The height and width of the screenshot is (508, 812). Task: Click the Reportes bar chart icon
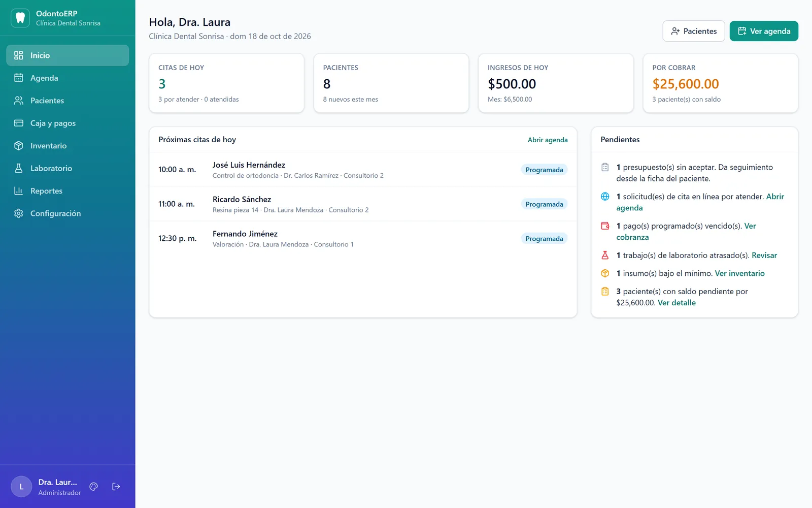point(19,191)
